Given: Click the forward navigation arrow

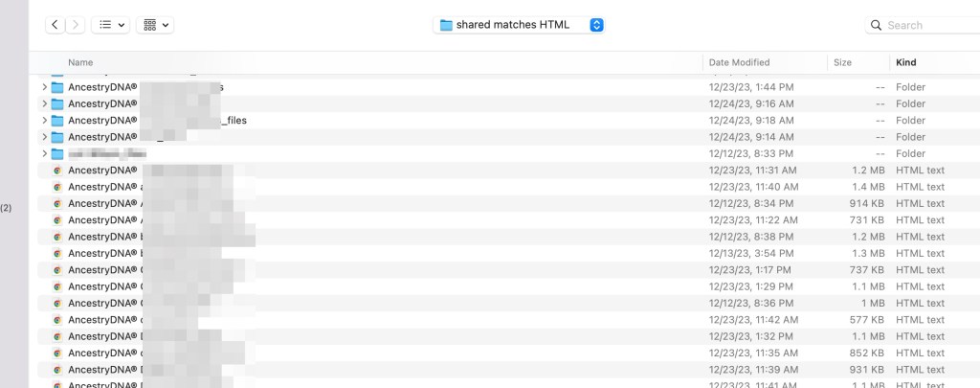Looking at the screenshot, I should (76, 25).
